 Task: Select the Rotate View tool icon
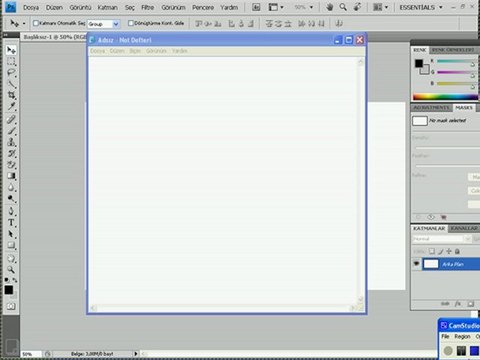tap(357, 7)
